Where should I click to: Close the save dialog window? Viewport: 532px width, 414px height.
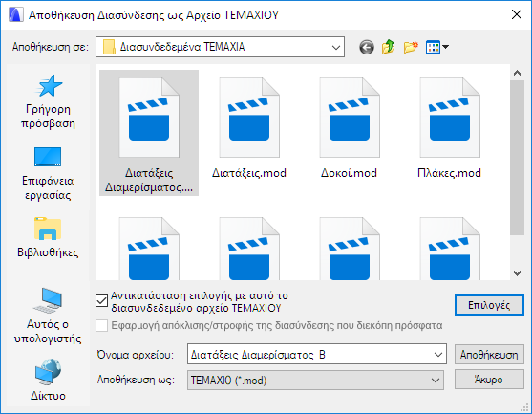click(517, 14)
